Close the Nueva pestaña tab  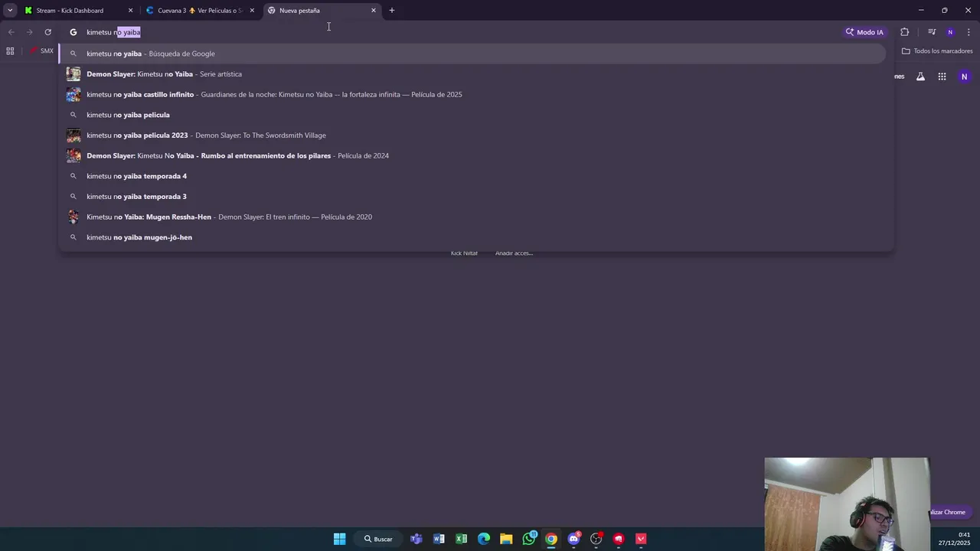[374, 11]
